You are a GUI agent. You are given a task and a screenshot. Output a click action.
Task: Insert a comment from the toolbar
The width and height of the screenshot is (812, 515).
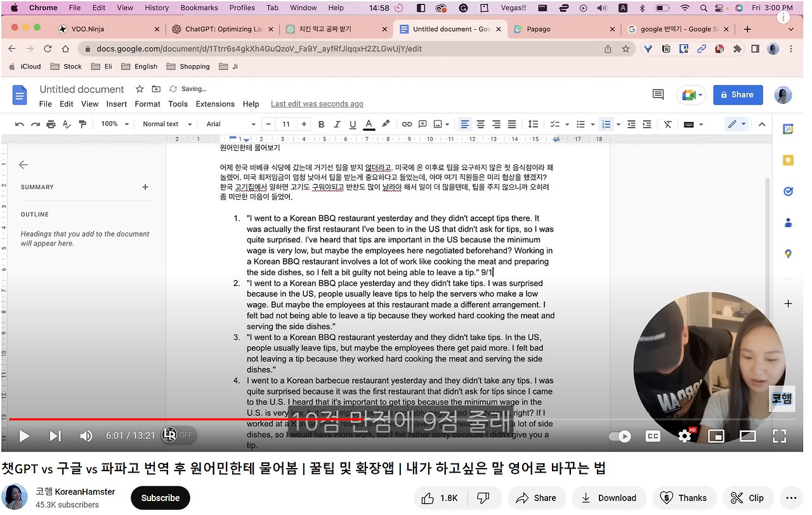click(x=422, y=124)
